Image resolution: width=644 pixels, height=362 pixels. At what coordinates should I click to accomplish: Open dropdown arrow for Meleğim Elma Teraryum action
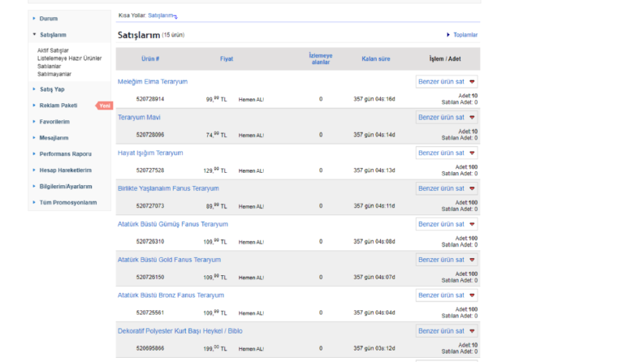click(x=472, y=82)
